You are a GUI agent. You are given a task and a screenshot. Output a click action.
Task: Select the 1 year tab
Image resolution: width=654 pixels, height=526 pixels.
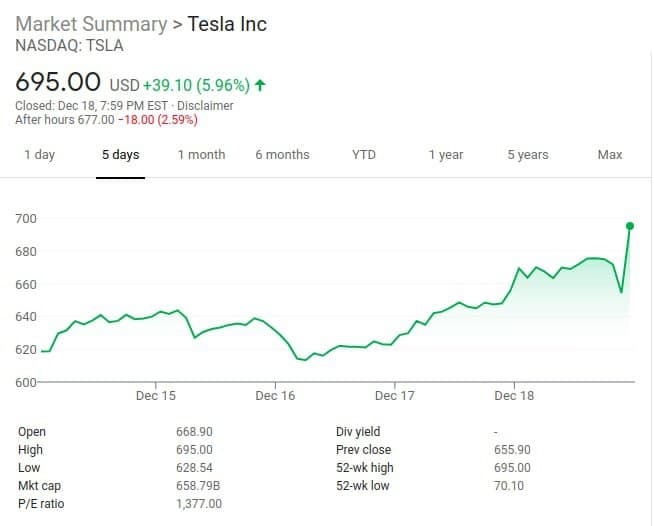(x=446, y=155)
